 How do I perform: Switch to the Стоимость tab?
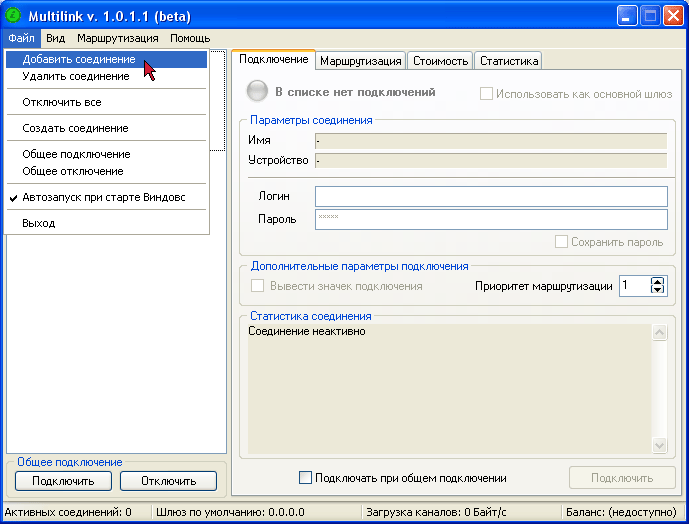click(440, 61)
